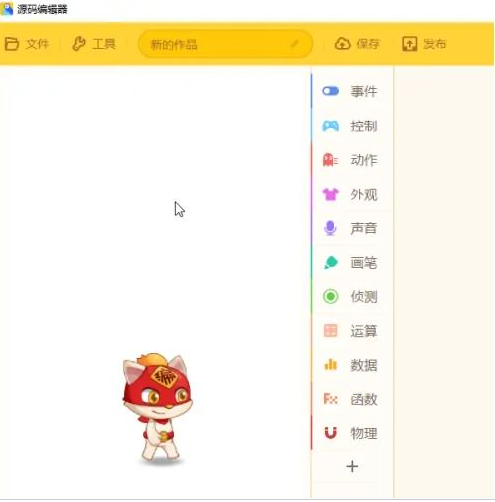The image size is (495, 502).
Task: Select the 运算 operators category
Action: point(350,331)
